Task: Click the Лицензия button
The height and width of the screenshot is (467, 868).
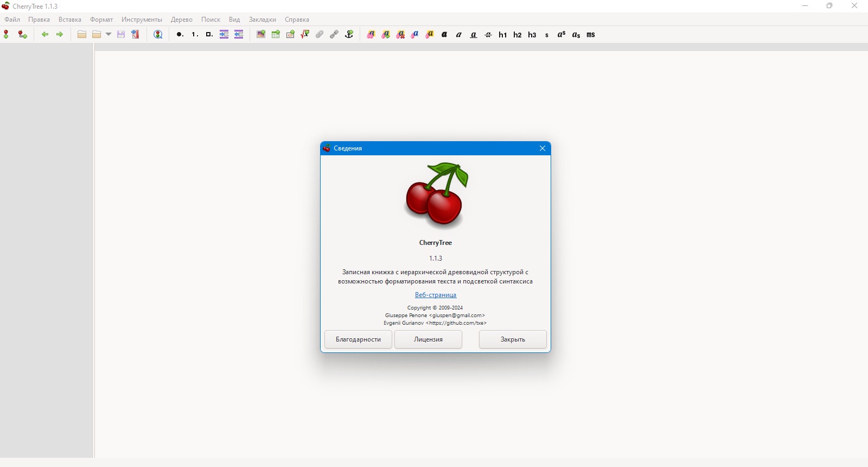Action: [429, 339]
